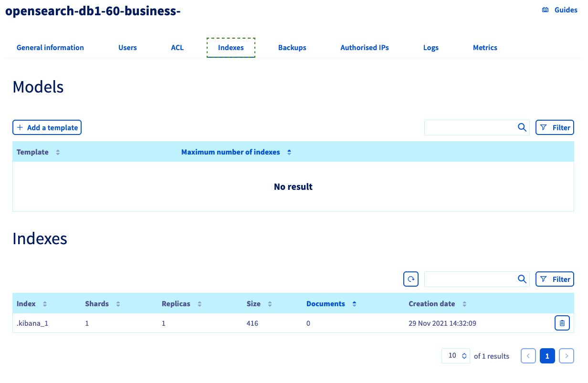The width and height of the screenshot is (588, 383).
Task: Switch to the Backups tab
Action: (292, 48)
